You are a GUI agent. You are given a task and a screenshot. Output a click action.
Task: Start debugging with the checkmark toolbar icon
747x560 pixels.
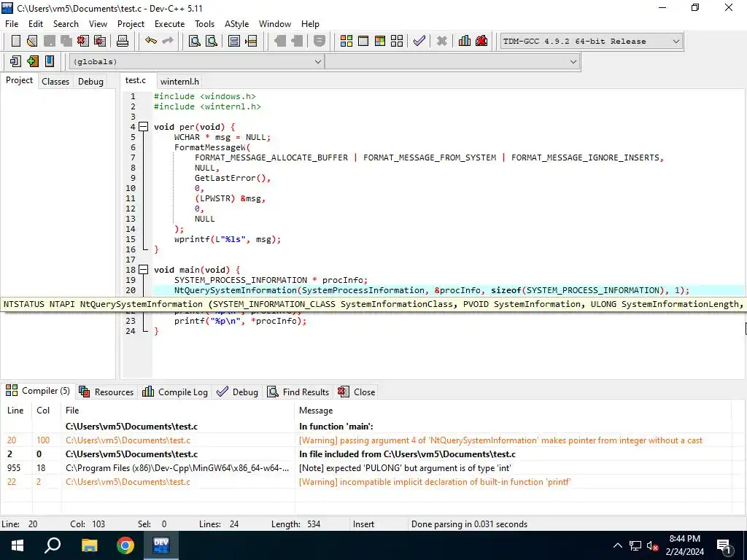coord(419,41)
